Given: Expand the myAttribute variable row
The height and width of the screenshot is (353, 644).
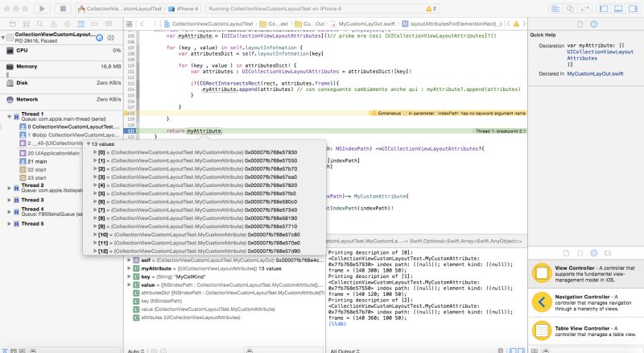Looking at the screenshot, I should point(129,268).
